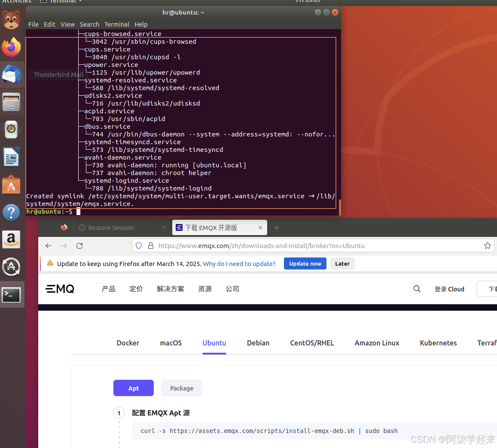Screen dimensions: 497x448
Task: Click the Terminal icon in the dock
Action: pyautogui.click(x=12, y=295)
